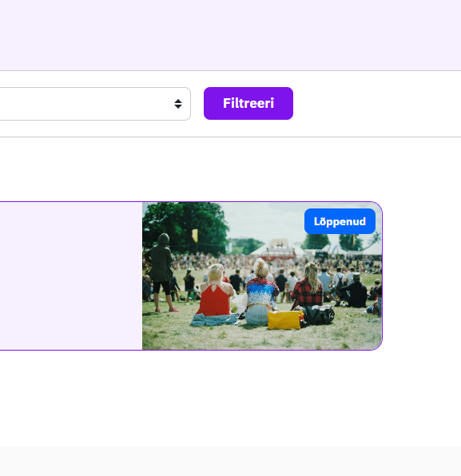Click the light gray footer strip at the bottom
The image size is (461, 476).
point(230,461)
